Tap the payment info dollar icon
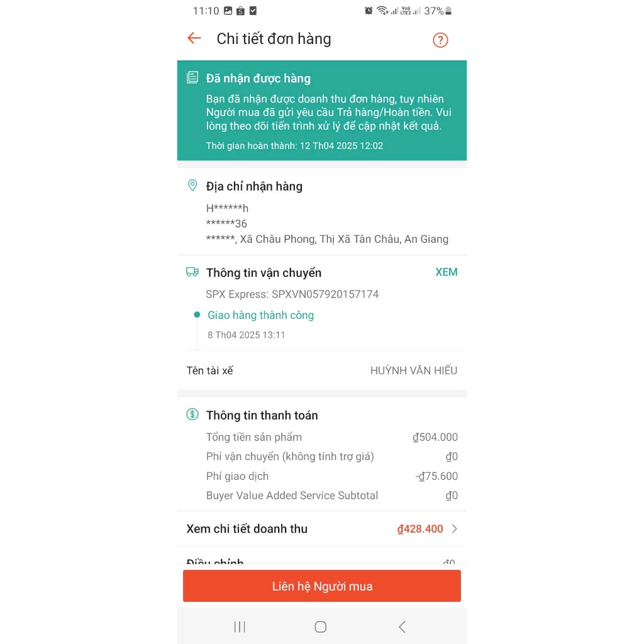The image size is (644, 644). coord(192,414)
